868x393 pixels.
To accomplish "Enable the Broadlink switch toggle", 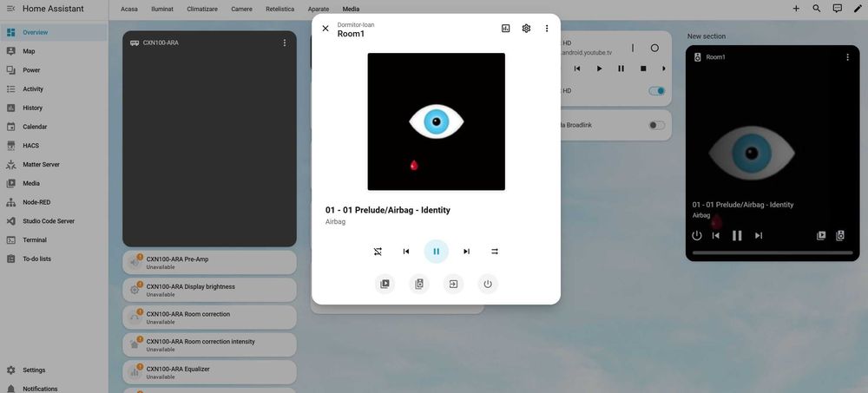I will pyautogui.click(x=656, y=125).
